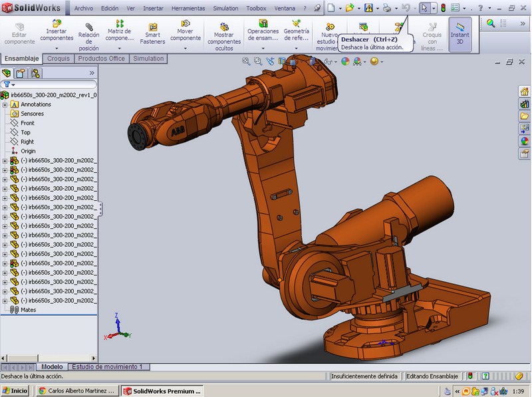Create a new document icon
532x397 pixels.
point(331,8)
